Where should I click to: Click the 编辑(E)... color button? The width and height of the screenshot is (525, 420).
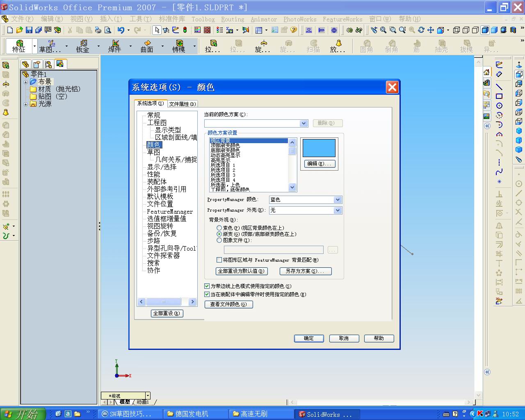[x=320, y=164]
